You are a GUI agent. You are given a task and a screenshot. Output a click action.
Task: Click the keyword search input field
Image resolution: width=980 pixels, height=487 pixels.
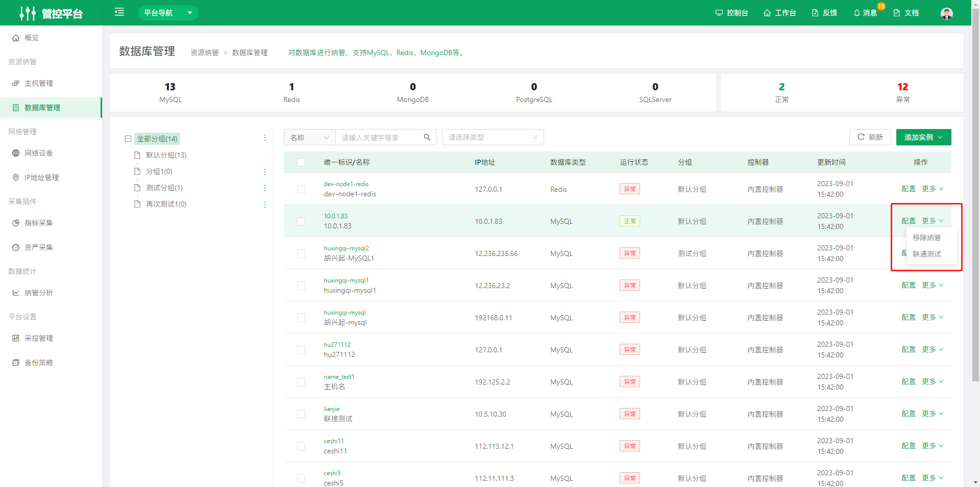378,137
